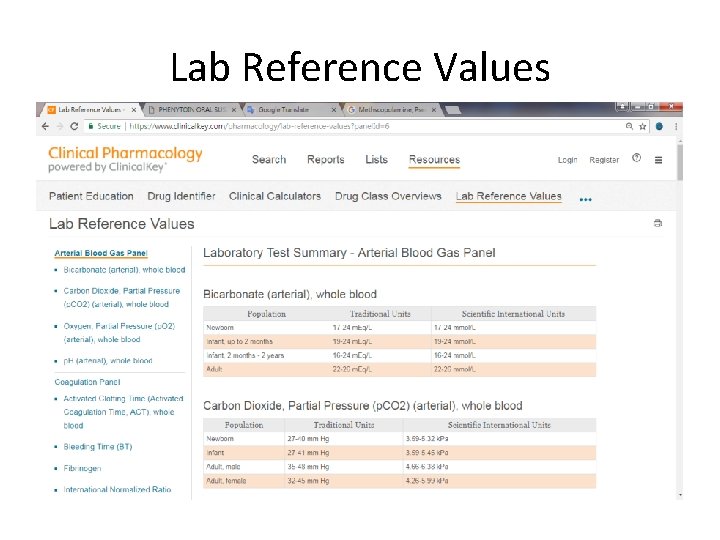Open Drug Class Overviews section
The width and height of the screenshot is (720, 540).
[388, 196]
